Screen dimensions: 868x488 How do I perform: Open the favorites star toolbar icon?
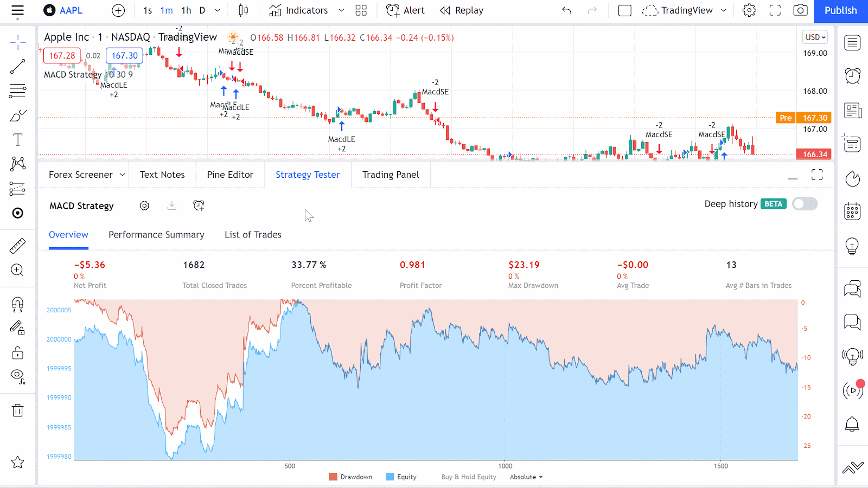17,462
